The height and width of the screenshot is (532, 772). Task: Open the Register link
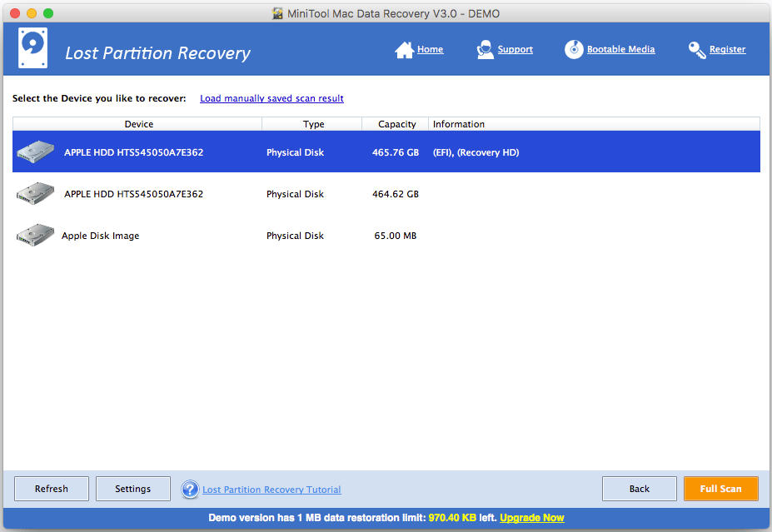727,49
